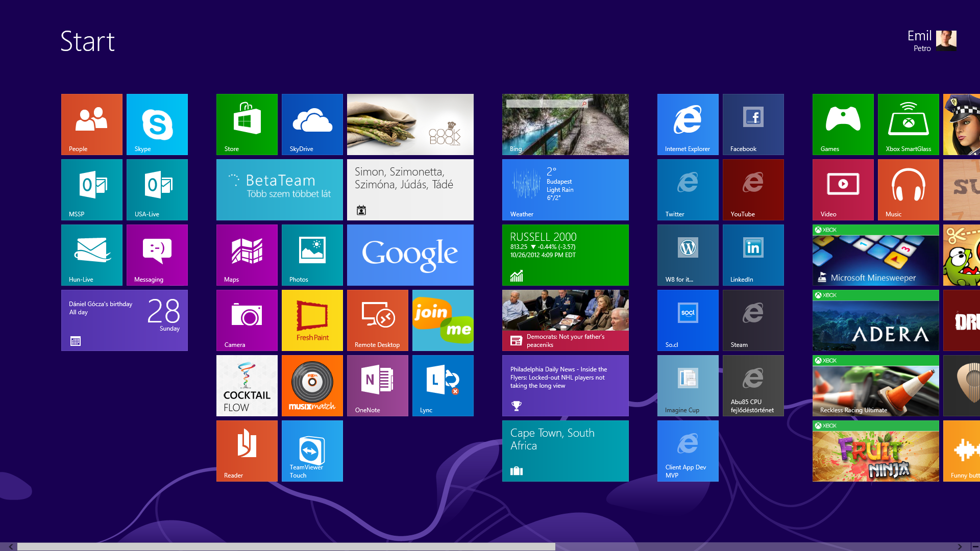The image size is (980, 551).
Task: Open Philadelphia Daily News sports tile
Action: point(566,386)
